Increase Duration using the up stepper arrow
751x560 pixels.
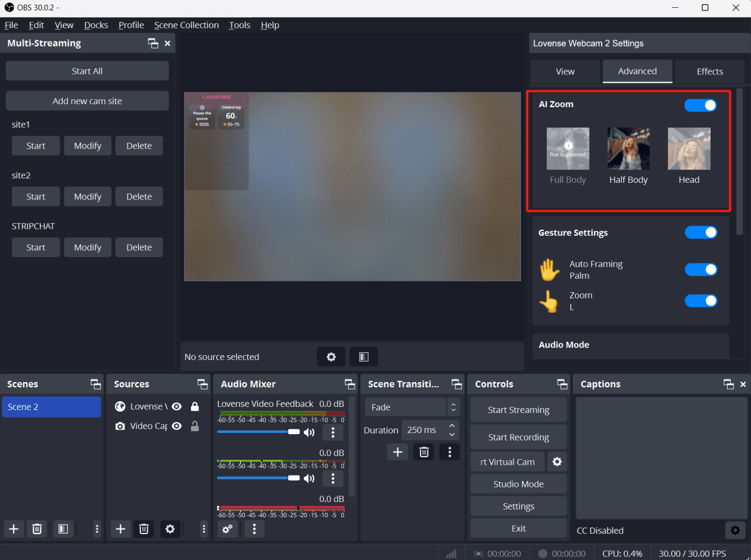coord(452,426)
